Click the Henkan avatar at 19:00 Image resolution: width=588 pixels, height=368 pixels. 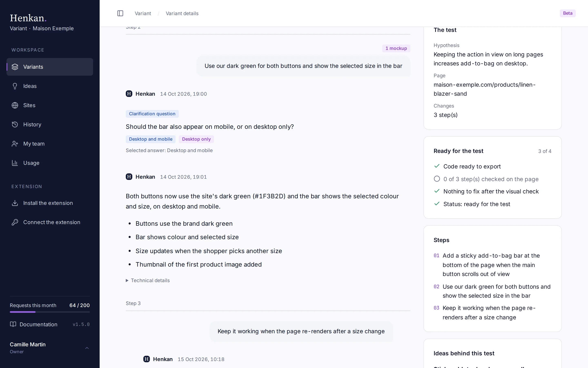[x=129, y=94]
